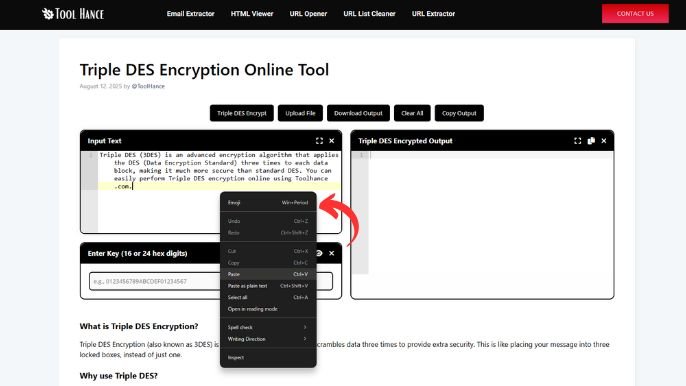Viewport: 686px width, 386px height.
Task: Select Paste from the context menu
Action: point(268,274)
